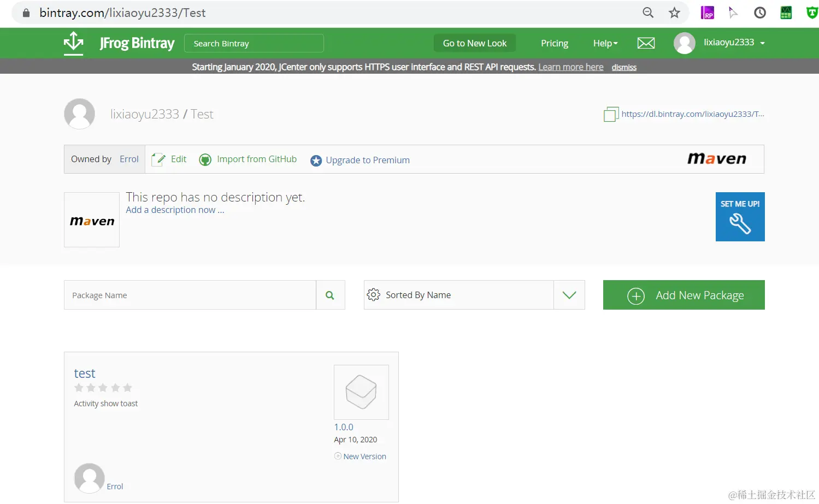
Task: Click the repository owner avatar near the title
Action: coord(80,114)
